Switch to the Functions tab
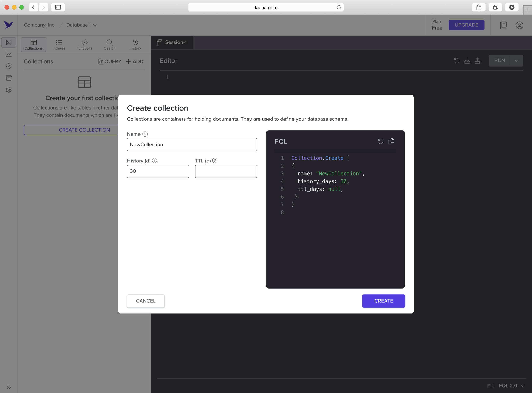 pos(84,45)
